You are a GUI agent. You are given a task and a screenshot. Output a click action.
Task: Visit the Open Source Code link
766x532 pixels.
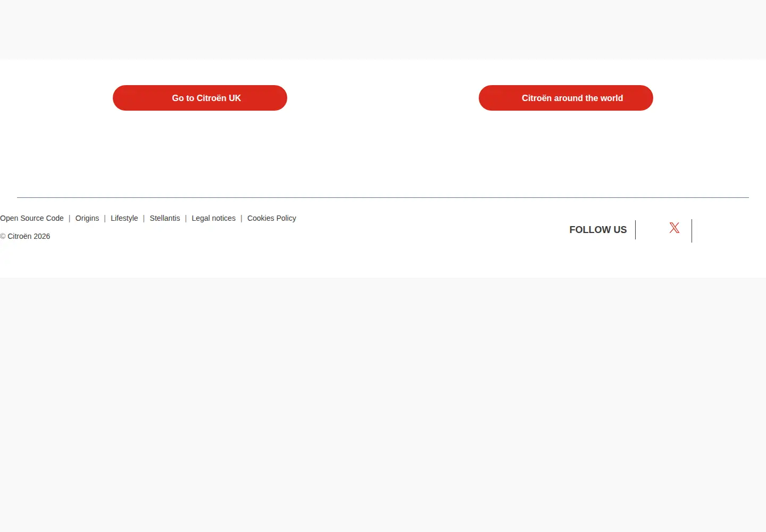tap(32, 218)
